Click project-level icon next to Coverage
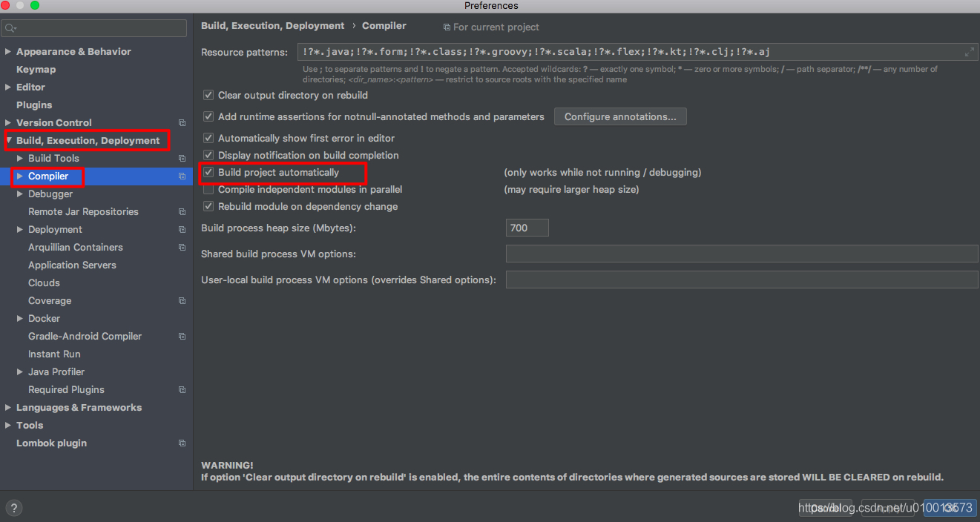980x522 pixels. coord(182,300)
